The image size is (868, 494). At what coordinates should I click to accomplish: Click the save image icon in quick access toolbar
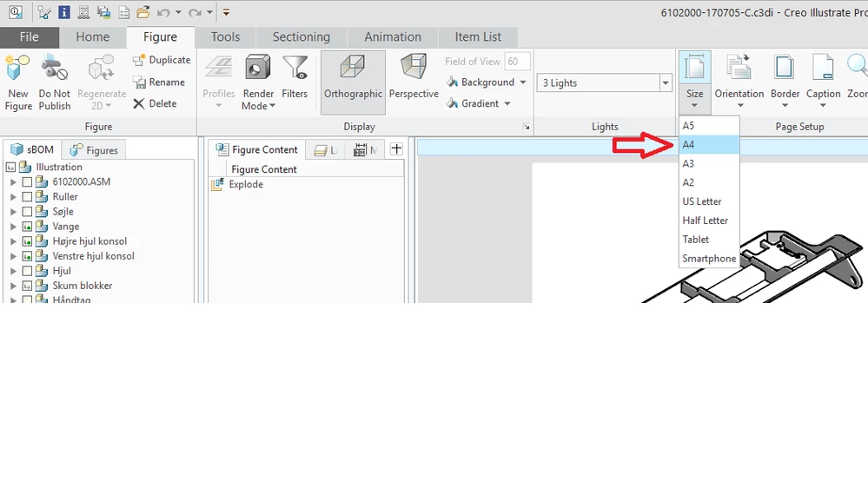[103, 12]
